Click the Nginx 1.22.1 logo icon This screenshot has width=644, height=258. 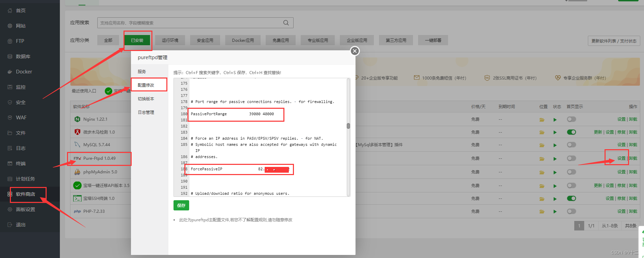pos(77,119)
